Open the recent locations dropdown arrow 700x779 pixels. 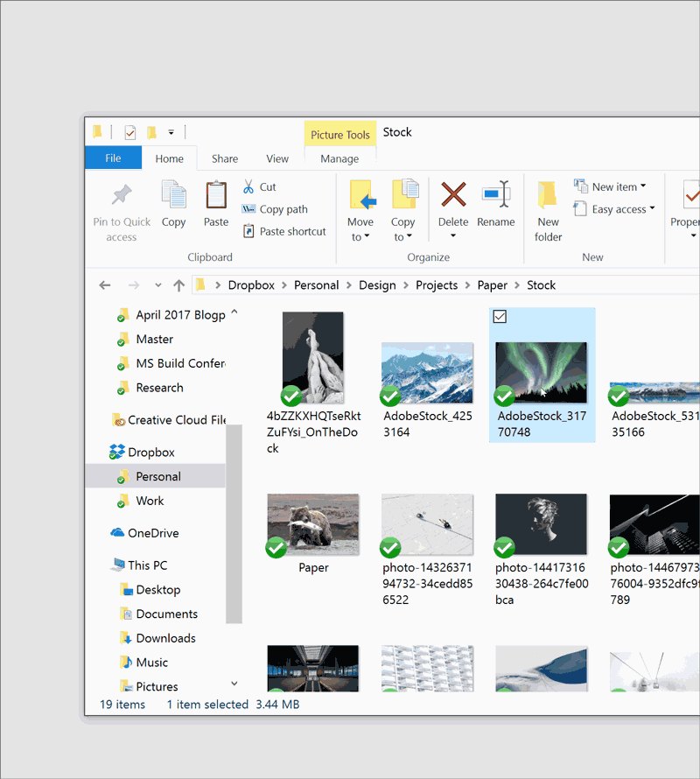click(x=158, y=285)
